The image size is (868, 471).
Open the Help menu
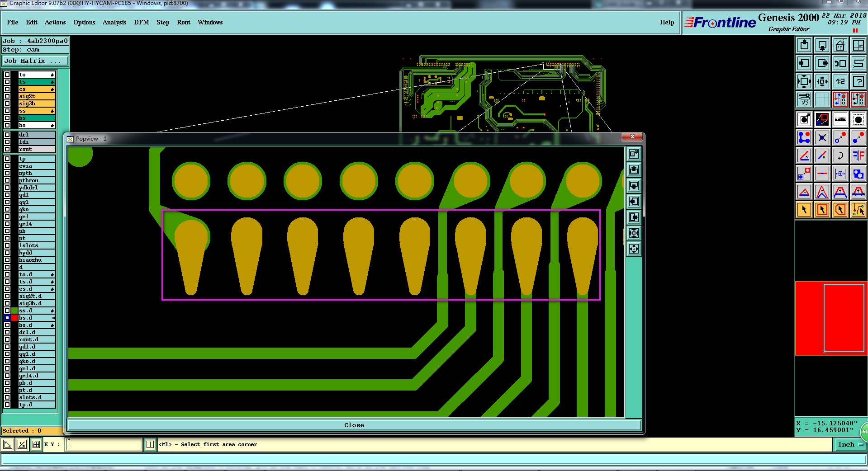[x=667, y=22]
